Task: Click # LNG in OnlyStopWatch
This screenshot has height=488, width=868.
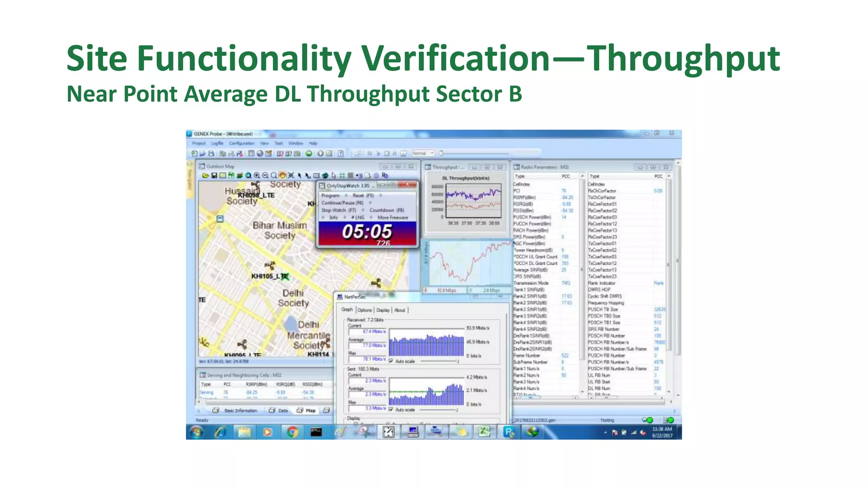Action: pyautogui.click(x=357, y=217)
